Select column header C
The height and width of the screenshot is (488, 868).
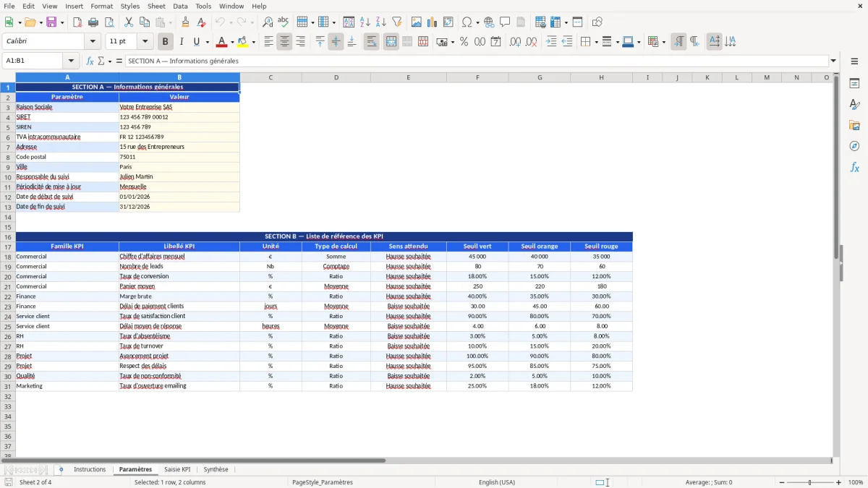coord(271,77)
